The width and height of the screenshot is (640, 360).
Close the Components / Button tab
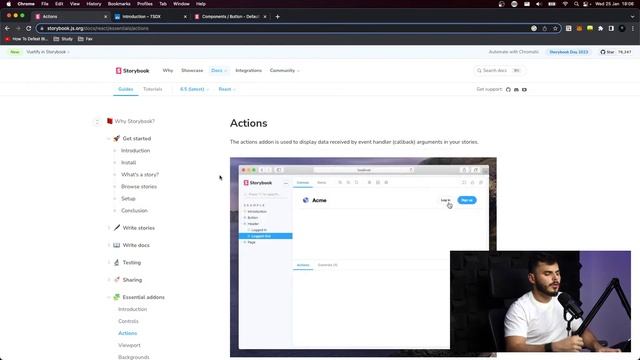[x=265, y=16]
